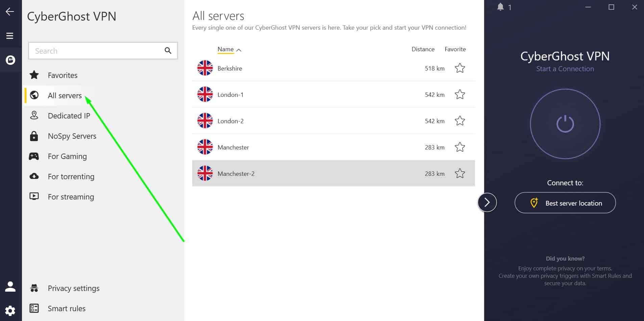
Task: Click London-1's 542 km distance
Action: [x=435, y=95]
